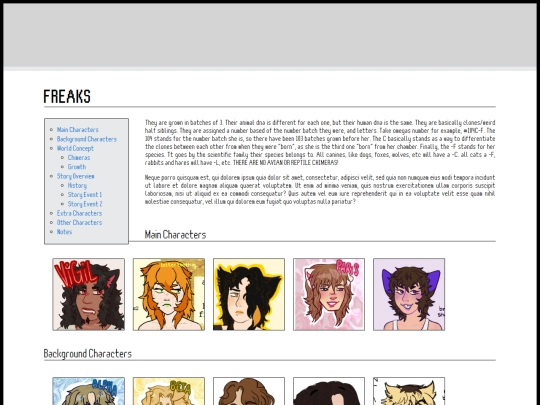The image size is (540, 405).
Task: Click the dark-haired background character thumbnail
Action: [x=329, y=391]
